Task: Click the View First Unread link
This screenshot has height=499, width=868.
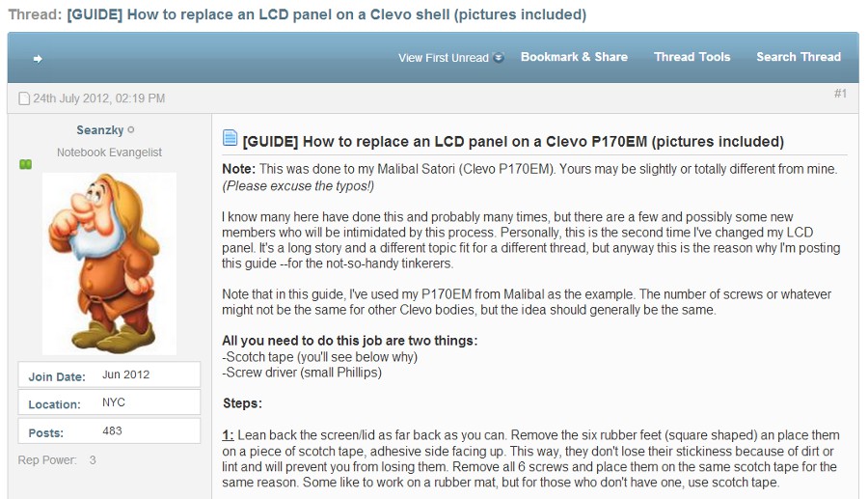Action: pyautogui.click(x=444, y=58)
